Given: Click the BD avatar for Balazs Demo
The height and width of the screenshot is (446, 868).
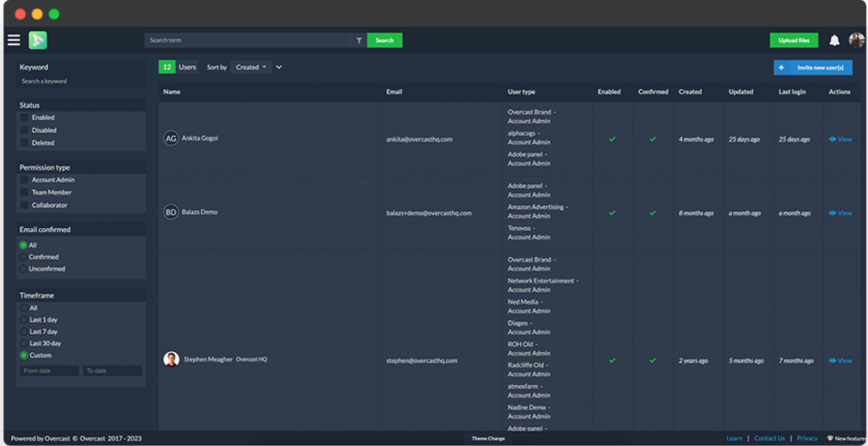Looking at the screenshot, I should 171,212.
